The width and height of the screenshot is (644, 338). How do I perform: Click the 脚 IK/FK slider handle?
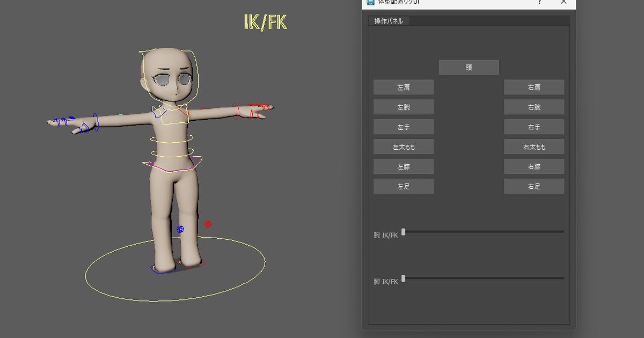[403, 278]
